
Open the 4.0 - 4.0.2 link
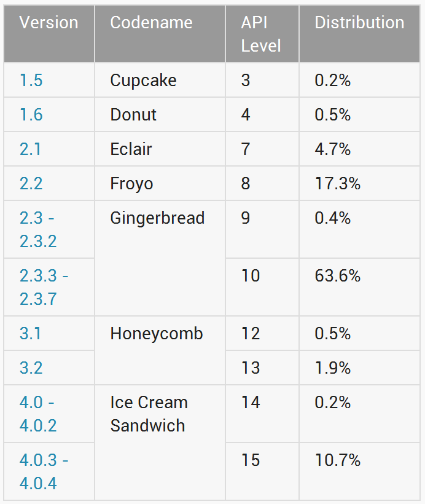(38, 414)
